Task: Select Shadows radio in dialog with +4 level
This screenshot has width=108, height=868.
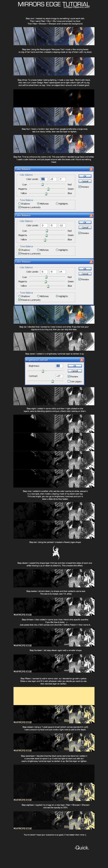Action: pyautogui.click(x=24, y=296)
